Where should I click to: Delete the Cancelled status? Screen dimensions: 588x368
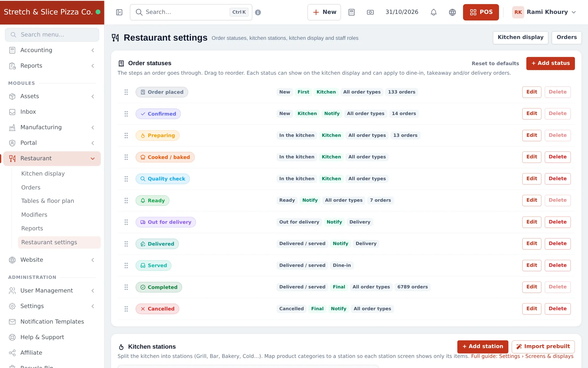coord(558,309)
